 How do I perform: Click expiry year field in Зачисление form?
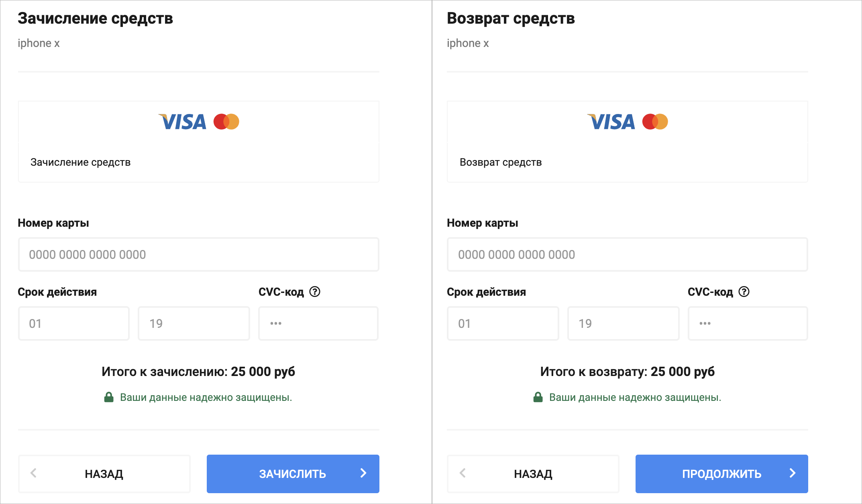194,323
